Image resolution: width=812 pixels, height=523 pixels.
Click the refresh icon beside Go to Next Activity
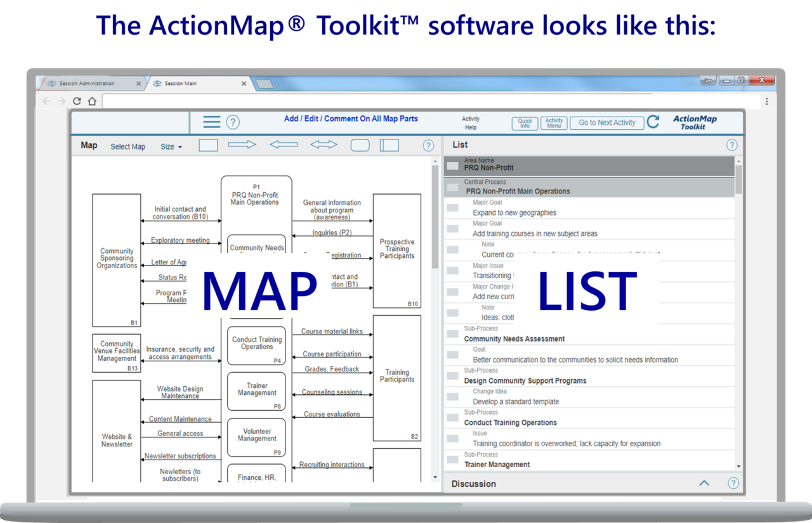(653, 122)
